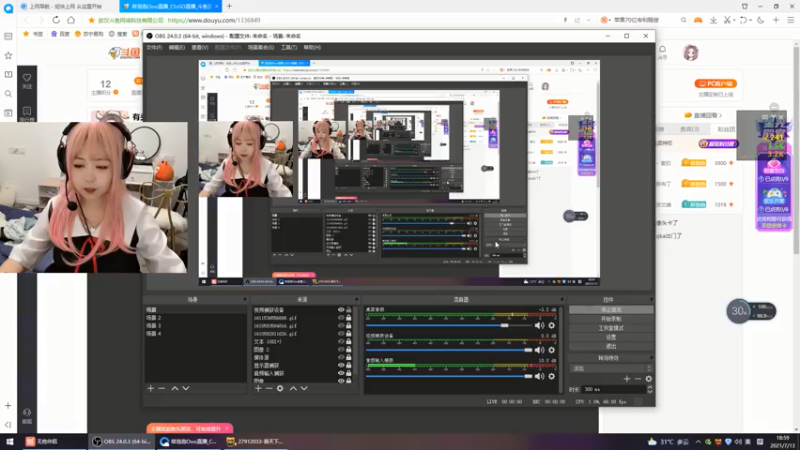Mute 桌面音频 with its speaker icon
Viewport: 800px width, 450px height.
point(539,325)
